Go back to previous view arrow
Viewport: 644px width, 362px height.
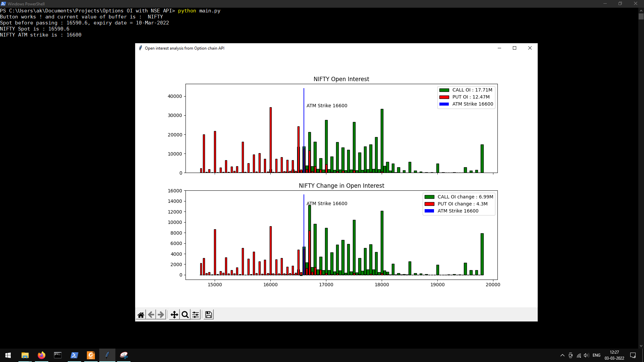tap(151, 315)
